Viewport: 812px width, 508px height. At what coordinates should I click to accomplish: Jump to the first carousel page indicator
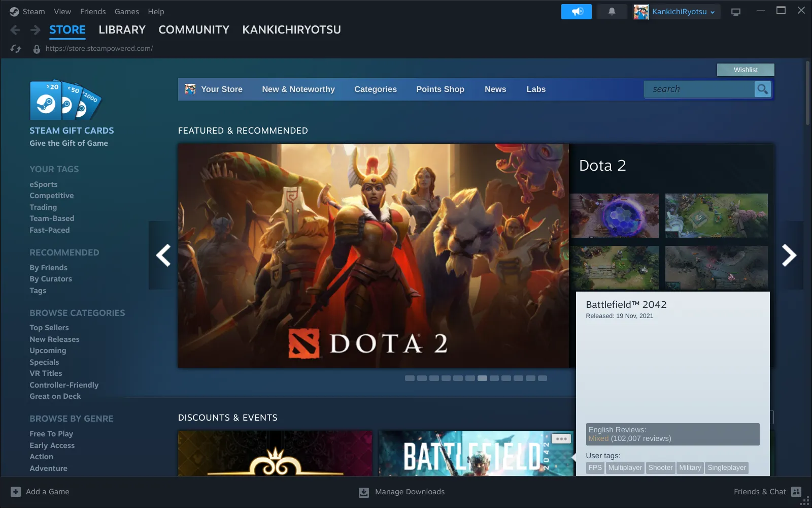click(410, 378)
